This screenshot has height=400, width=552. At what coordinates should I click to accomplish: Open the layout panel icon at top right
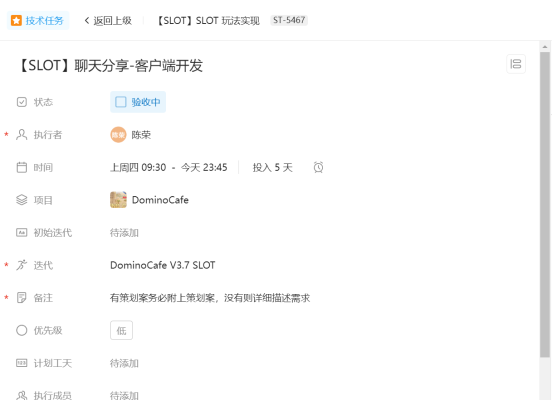516,64
